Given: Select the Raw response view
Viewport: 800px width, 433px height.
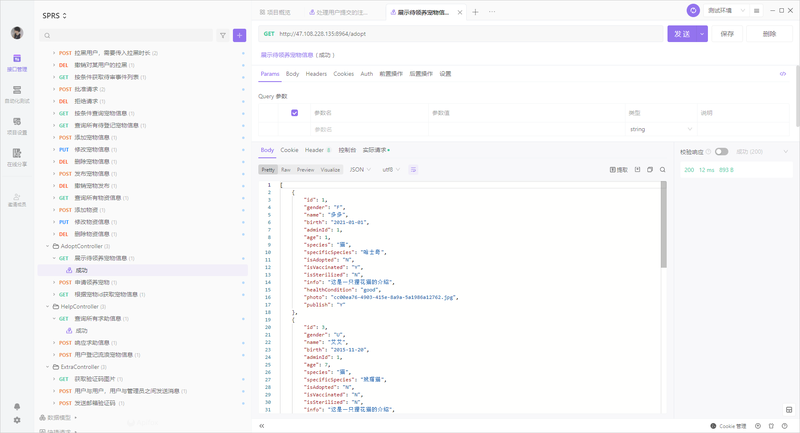Looking at the screenshot, I should click(x=286, y=170).
